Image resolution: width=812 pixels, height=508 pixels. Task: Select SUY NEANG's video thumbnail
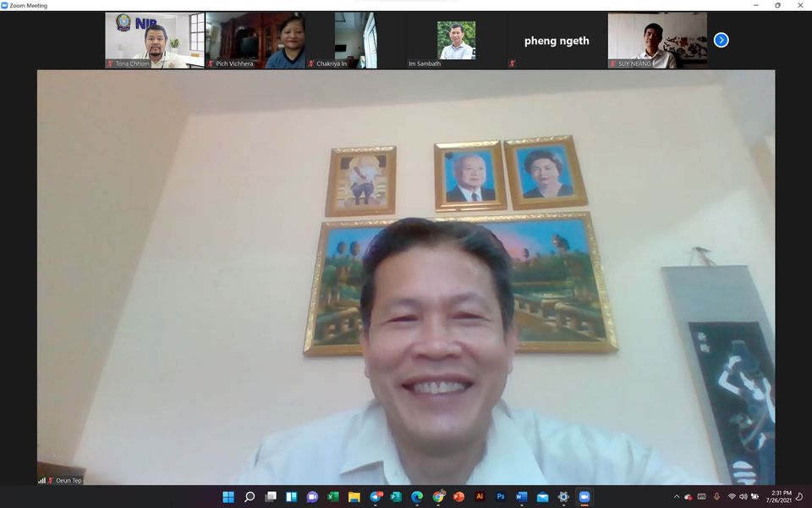pos(657,40)
